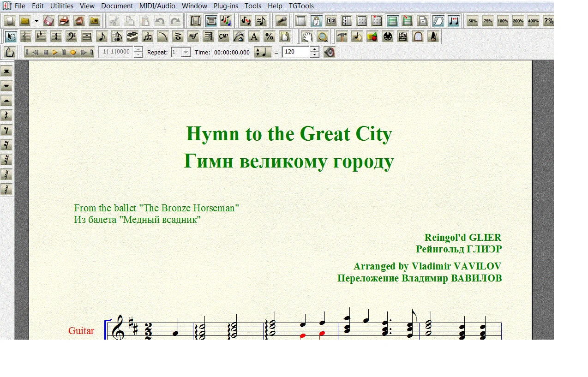Viewport: 588px width, 377px height.
Task: Print the score using the printer icon
Action: coord(64,21)
